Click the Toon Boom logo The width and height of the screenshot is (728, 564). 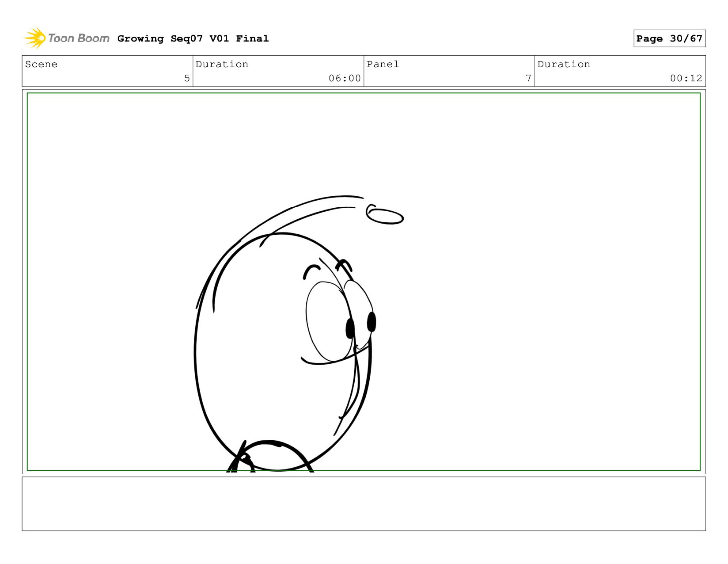(x=66, y=38)
